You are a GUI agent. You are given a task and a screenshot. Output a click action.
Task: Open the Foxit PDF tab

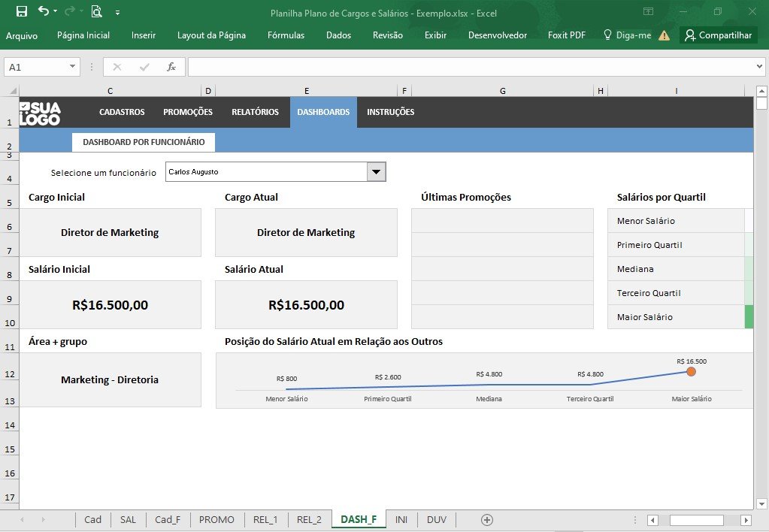point(567,35)
